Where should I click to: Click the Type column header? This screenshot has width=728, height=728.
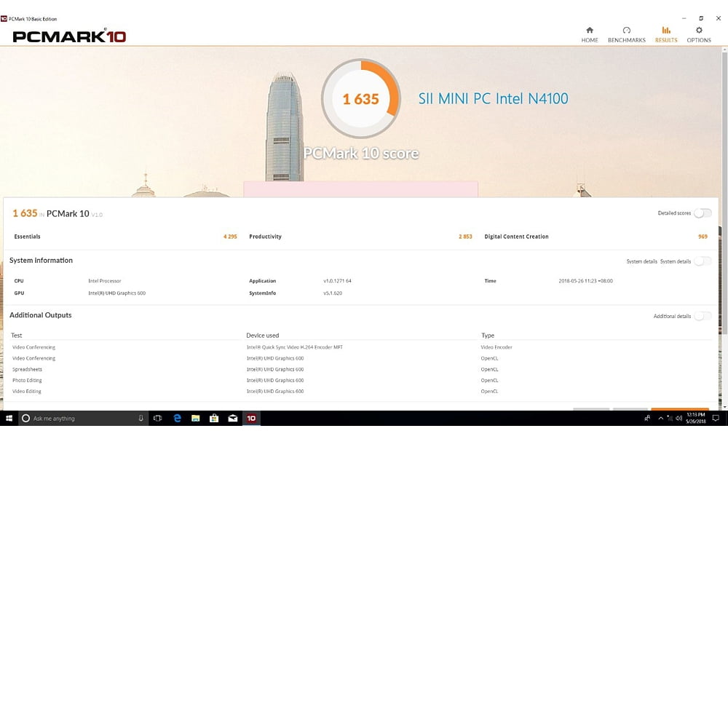click(x=488, y=335)
